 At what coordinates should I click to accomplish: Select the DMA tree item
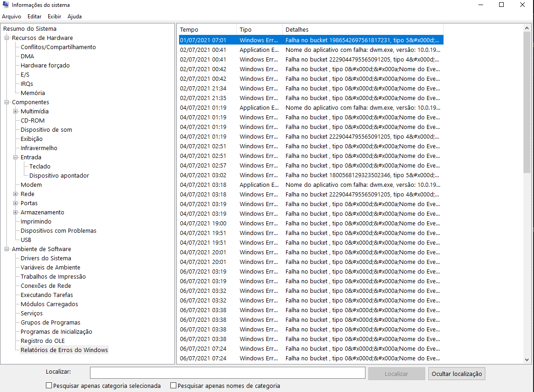coord(27,56)
